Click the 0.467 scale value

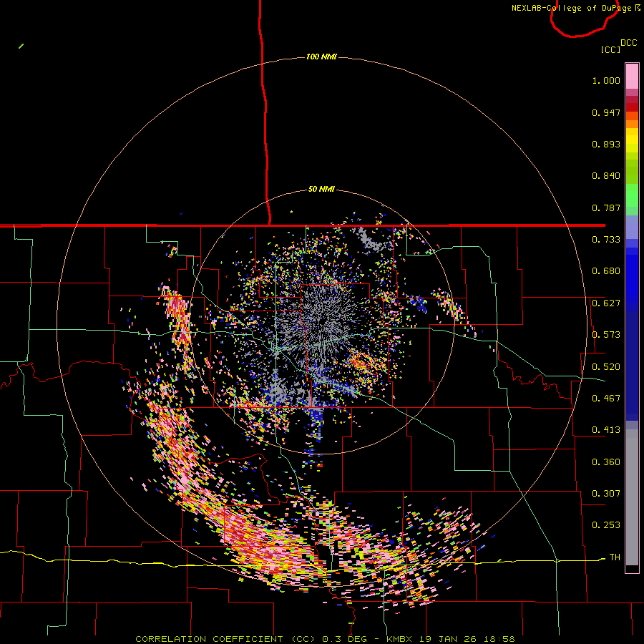click(606, 399)
